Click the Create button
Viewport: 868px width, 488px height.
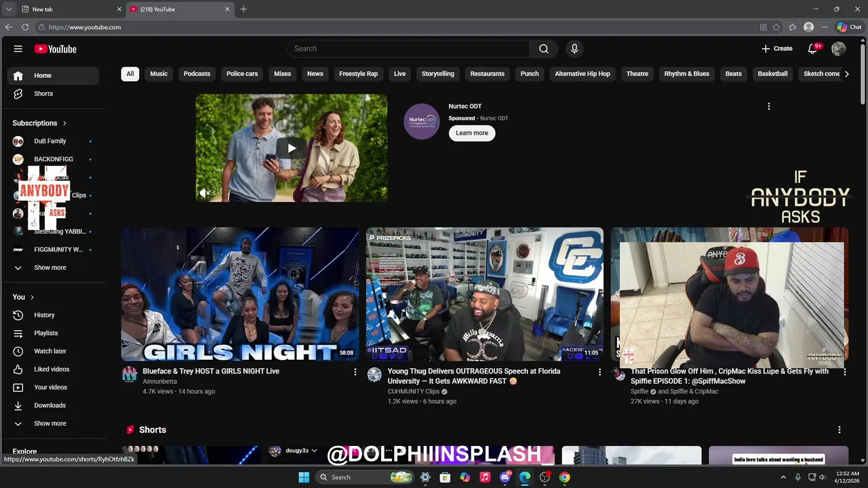(777, 49)
